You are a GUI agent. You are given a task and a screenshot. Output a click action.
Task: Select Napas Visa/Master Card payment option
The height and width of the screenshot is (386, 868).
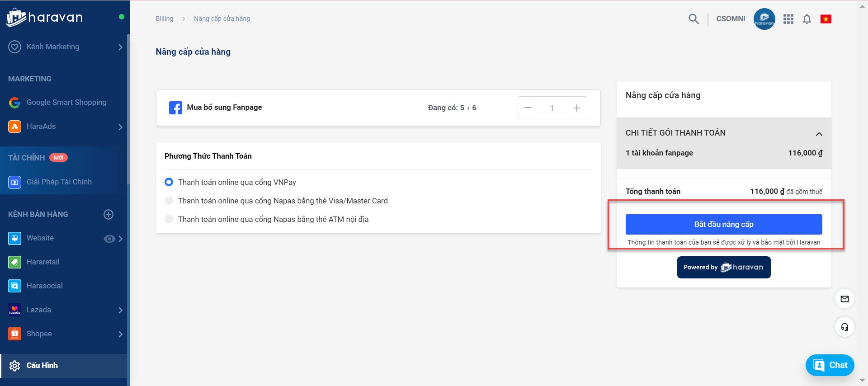point(169,201)
